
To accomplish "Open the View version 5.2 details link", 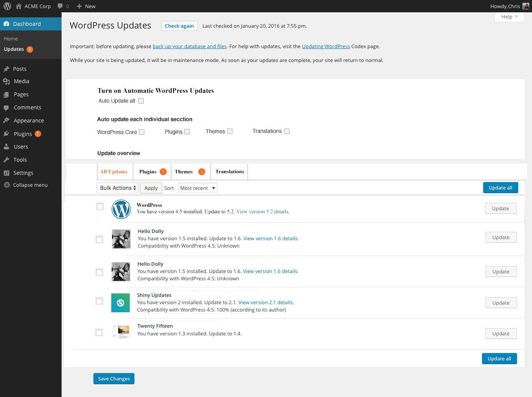I will [x=262, y=211].
